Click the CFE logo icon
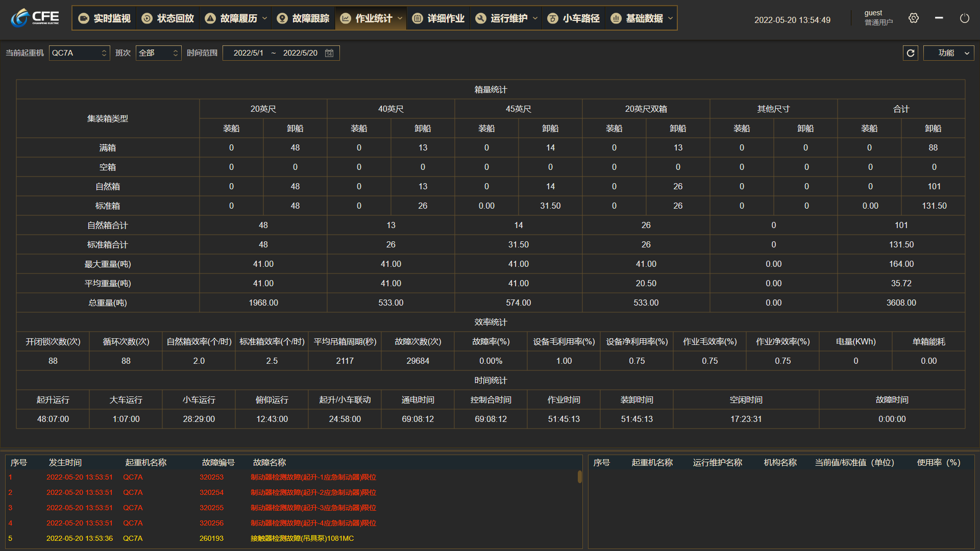This screenshot has width=980, height=551. (35, 18)
